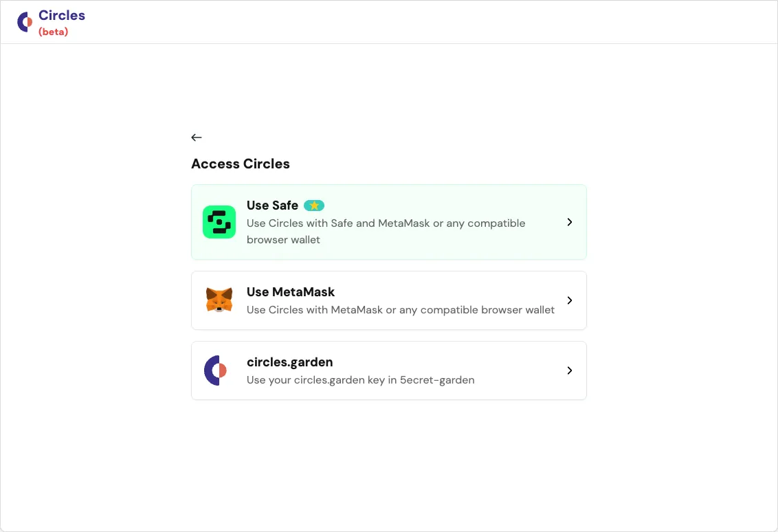Select the Use Safe title
Image resolution: width=778 pixels, height=532 pixels.
[x=272, y=206]
